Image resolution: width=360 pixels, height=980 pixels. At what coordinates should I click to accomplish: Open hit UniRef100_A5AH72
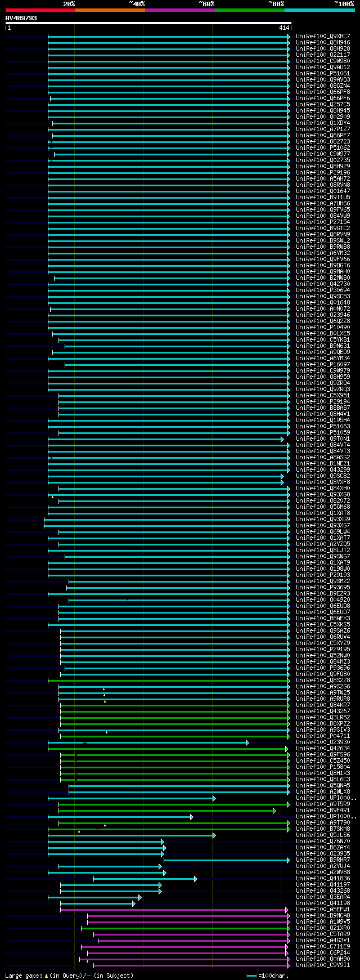point(323,179)
